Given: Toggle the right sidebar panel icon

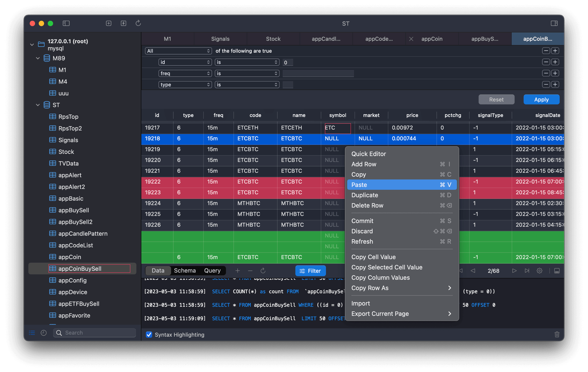Looking at the screenshot, I should 554,23.
